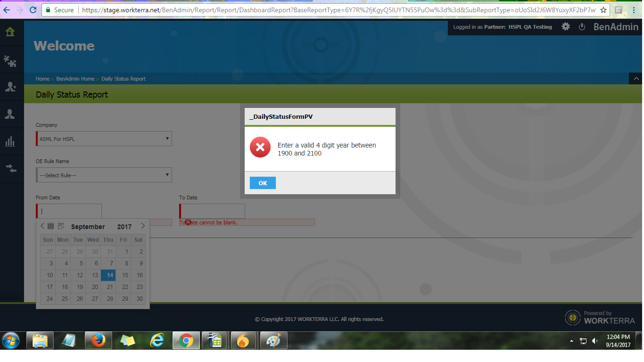This screenshot has height=362, width=644.
Task: Advance to next month in calendar
Action: (x=143, y=226)
